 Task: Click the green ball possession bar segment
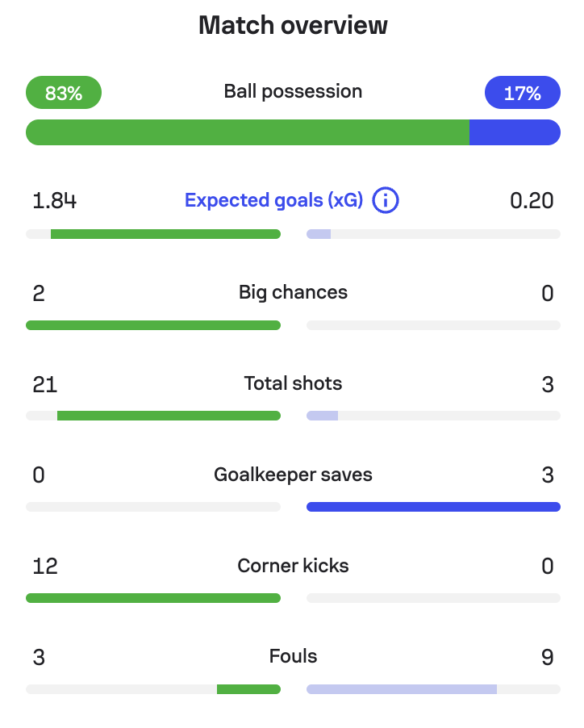tap(247, 132)
